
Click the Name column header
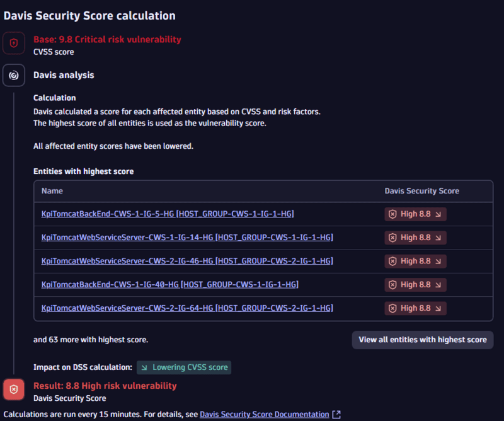[52, 191]
